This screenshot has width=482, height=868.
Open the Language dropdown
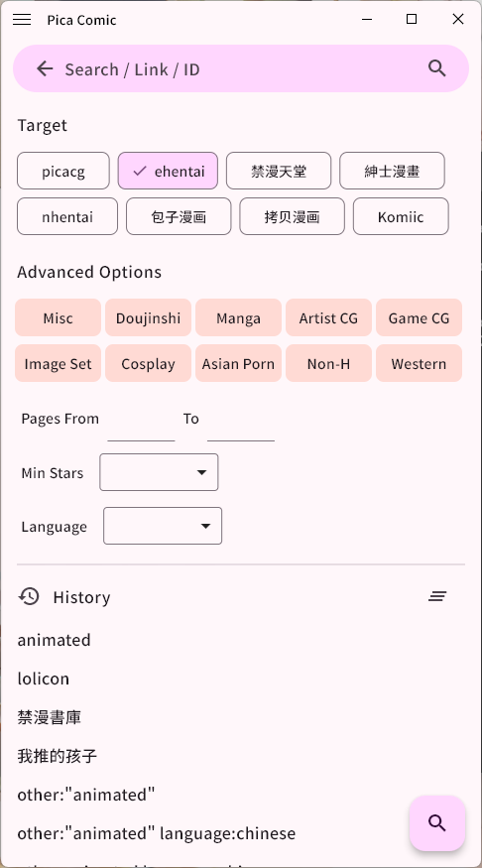click(x=163, y=526)
